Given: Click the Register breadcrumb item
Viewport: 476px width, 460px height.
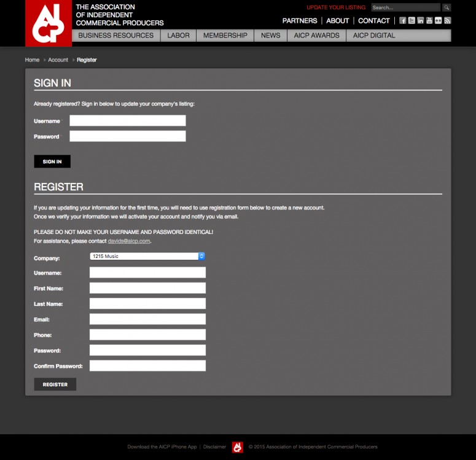Looking at the screenshot, I should [87, 60].
